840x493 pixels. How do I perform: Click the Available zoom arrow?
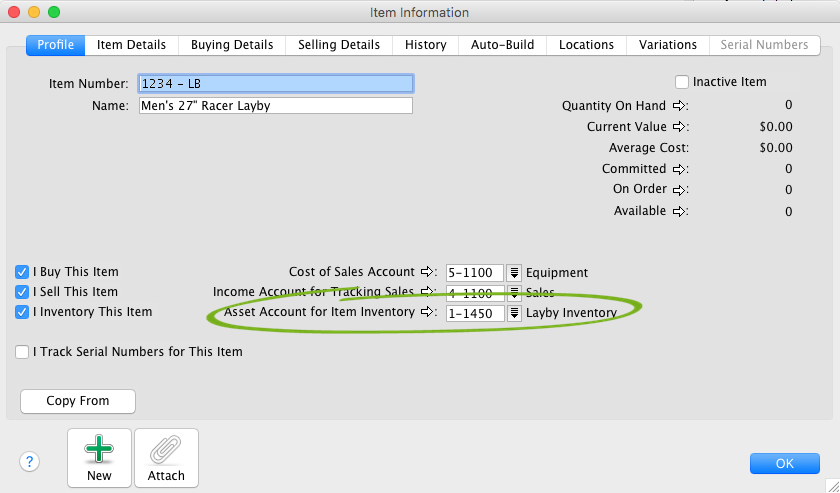tap(678, 212)
